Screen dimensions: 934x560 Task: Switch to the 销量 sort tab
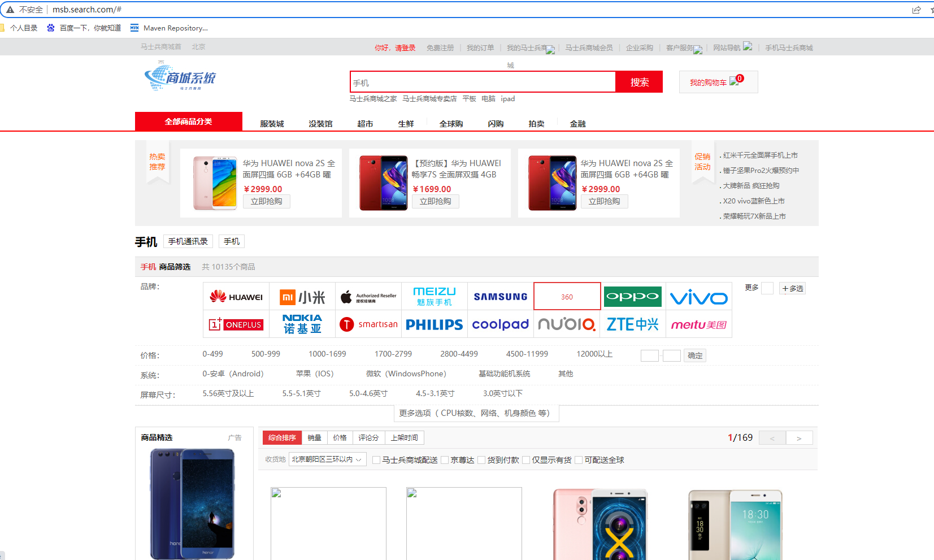click(x=314, y=437)
